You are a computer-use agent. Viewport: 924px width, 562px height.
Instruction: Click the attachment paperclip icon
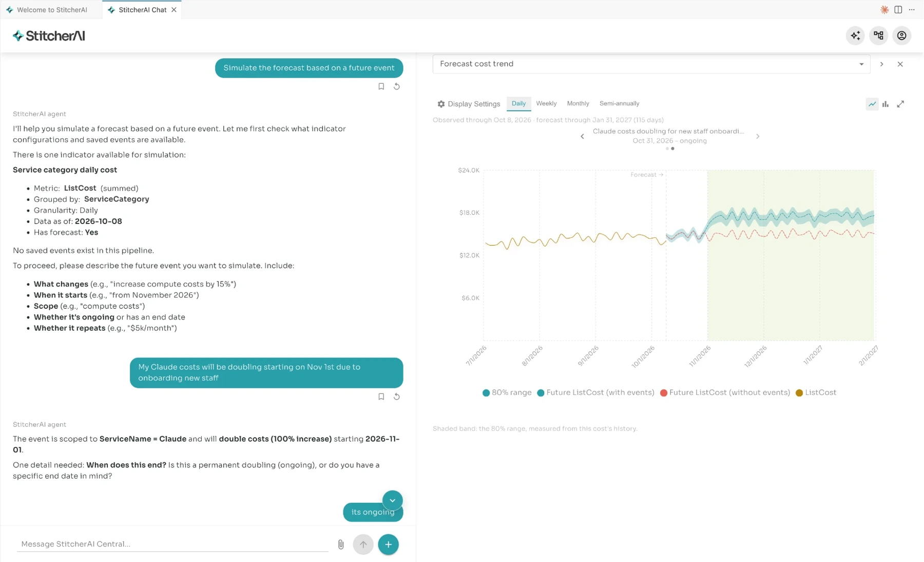[341, 545]
